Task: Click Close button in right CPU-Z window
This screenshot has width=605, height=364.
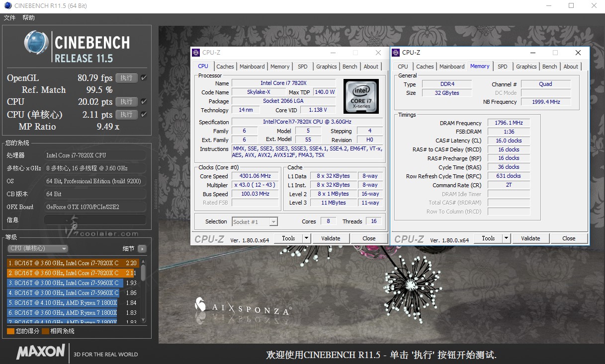Action: (569, 238)
